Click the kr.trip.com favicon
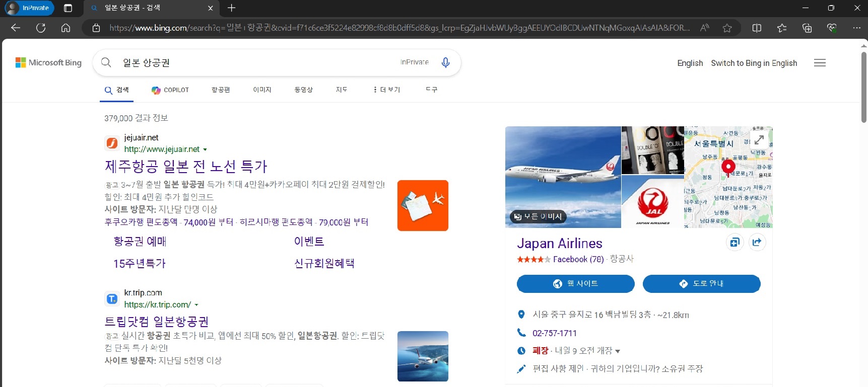The height and width of the screenshot is (387, 868). pyautogui.click(x=112, y=299)
